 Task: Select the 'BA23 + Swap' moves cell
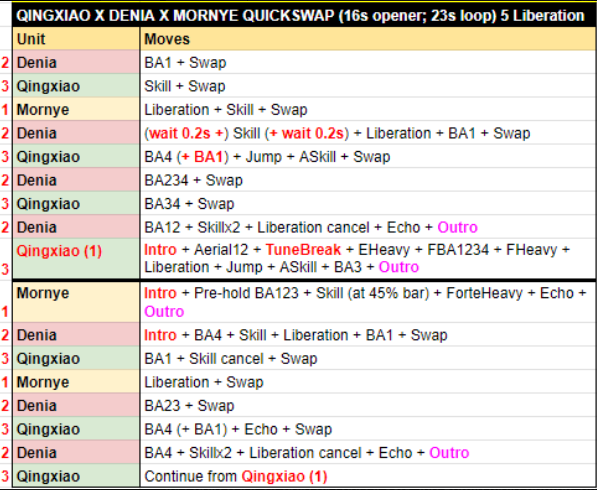(367, 405)
